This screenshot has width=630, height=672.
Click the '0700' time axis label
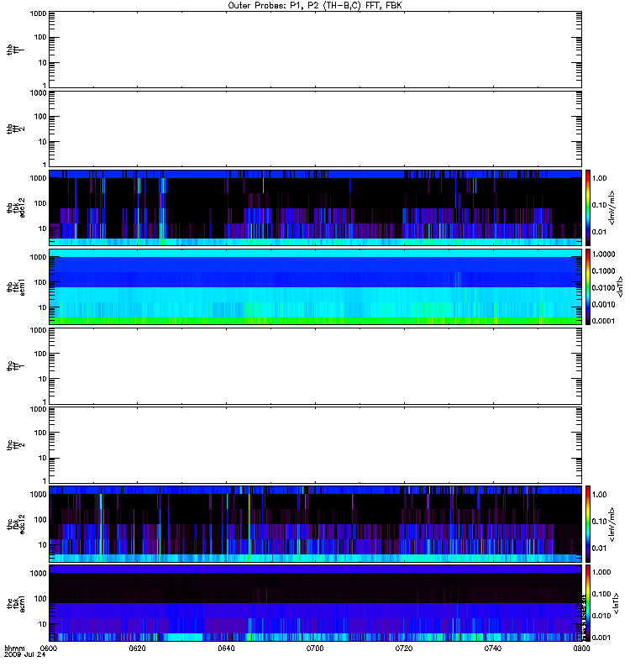[x=315, y=648]
